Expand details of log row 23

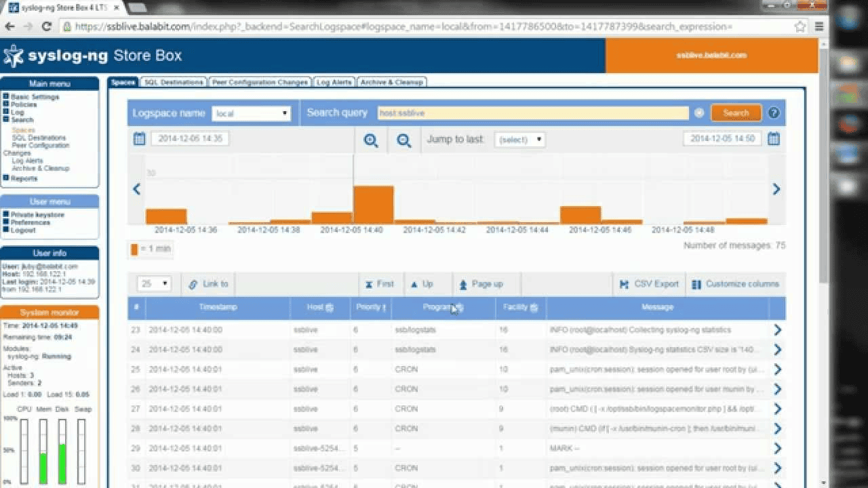click(777, 330)
